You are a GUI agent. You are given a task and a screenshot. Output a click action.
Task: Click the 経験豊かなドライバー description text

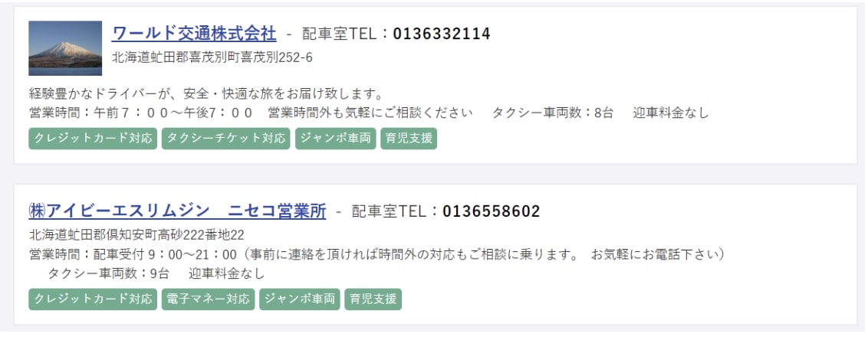pos(206,93)
